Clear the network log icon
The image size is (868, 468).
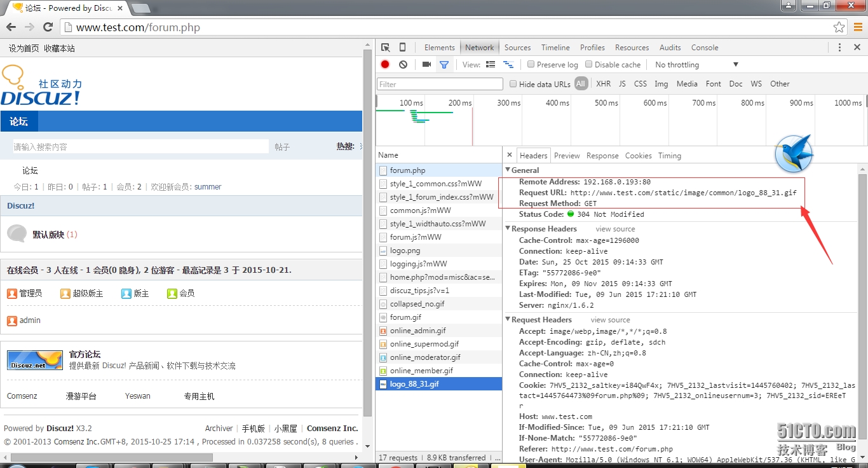[x=403, y=64]
